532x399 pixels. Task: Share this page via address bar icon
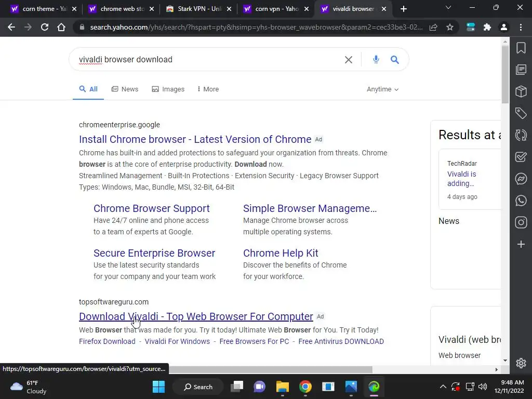pos(433,27)
